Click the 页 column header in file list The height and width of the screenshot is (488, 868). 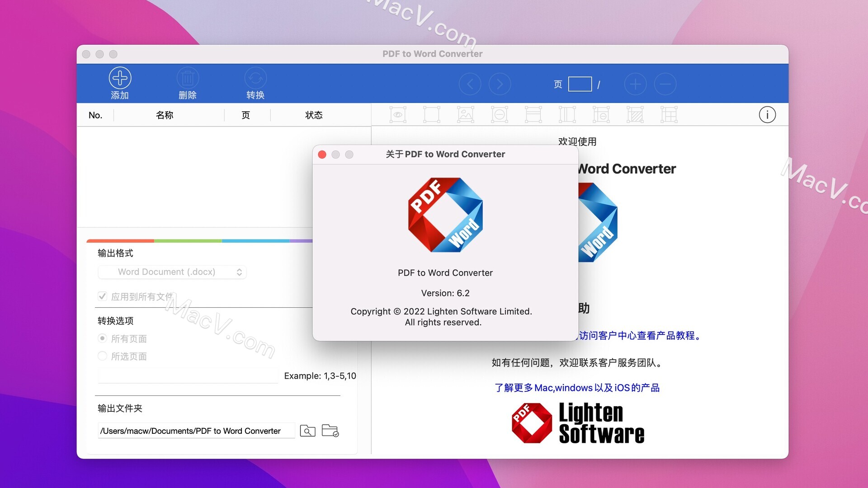245,115
